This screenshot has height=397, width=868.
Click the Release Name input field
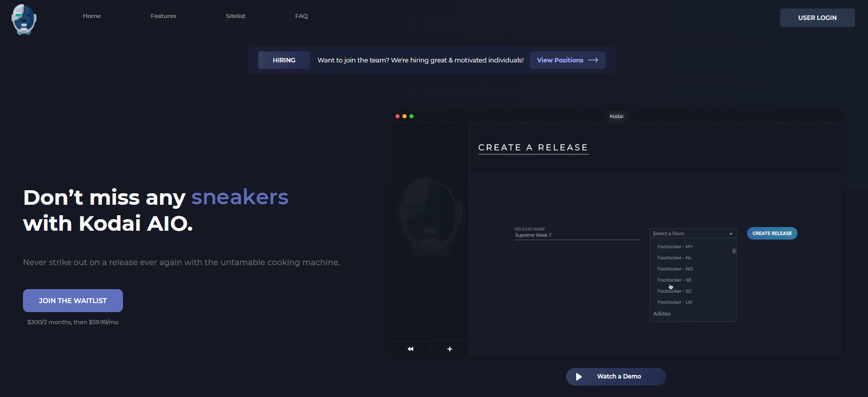577,234
